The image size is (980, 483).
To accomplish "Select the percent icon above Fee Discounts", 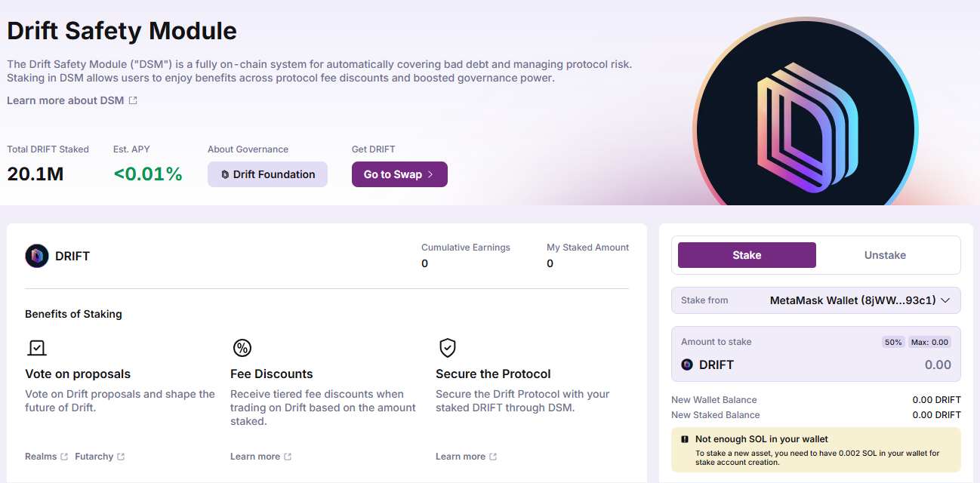I will tap(242, 347).
